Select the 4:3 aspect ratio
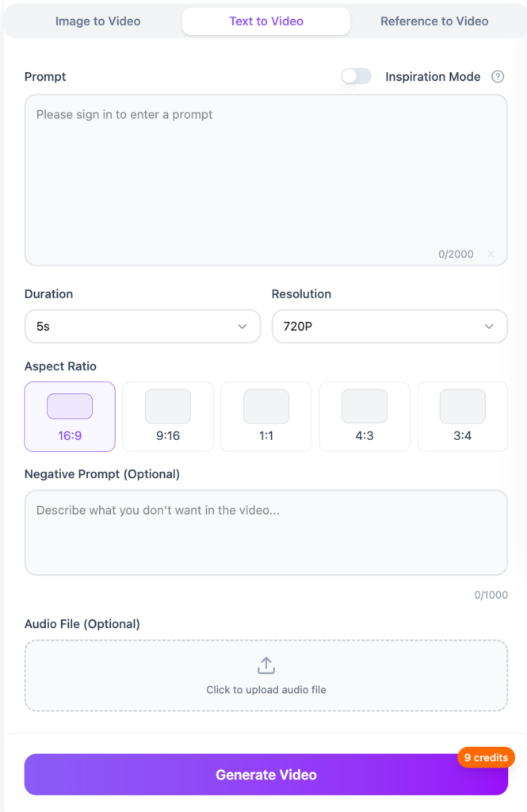The image size is (527, 812). click(x=365, y=416)
